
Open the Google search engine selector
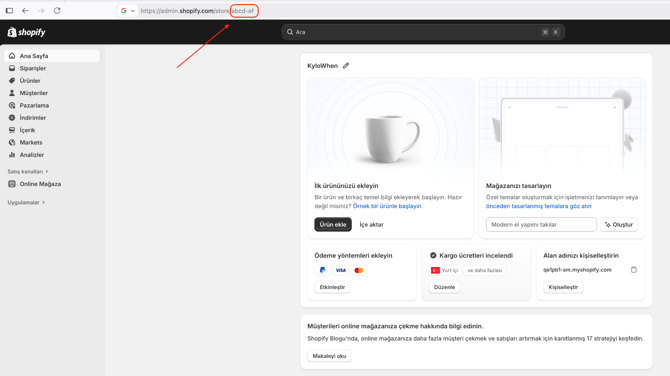(x=127, y=11)
